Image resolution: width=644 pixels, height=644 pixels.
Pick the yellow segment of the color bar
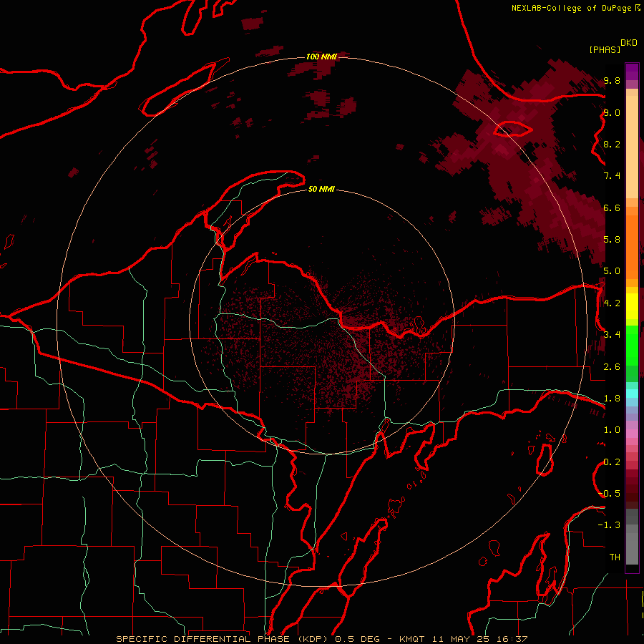(632, 306)
